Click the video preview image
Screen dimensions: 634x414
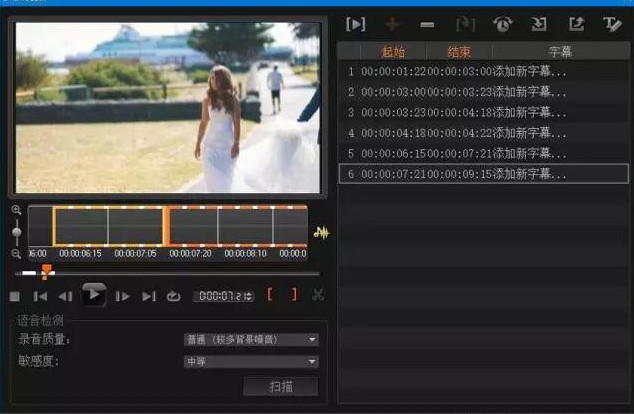tap(168, 107)
